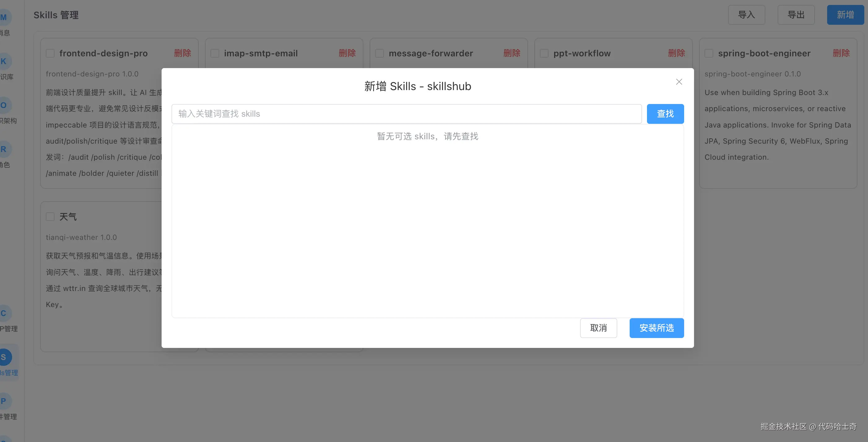Open the 知识库 panel via K sidebar icon
The width and height of the screenshot is (868, 442).
4,61
